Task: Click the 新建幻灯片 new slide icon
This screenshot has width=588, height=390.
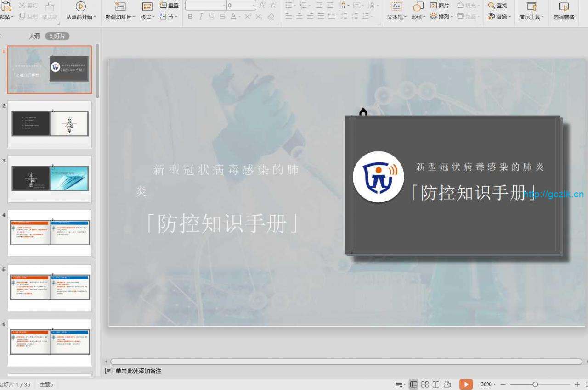Action: point(120,6)
